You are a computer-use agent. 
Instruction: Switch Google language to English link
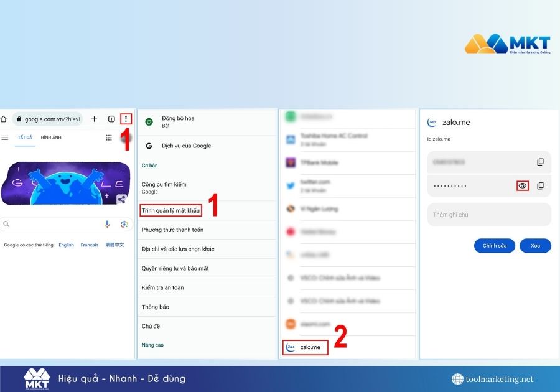point(66,245)
